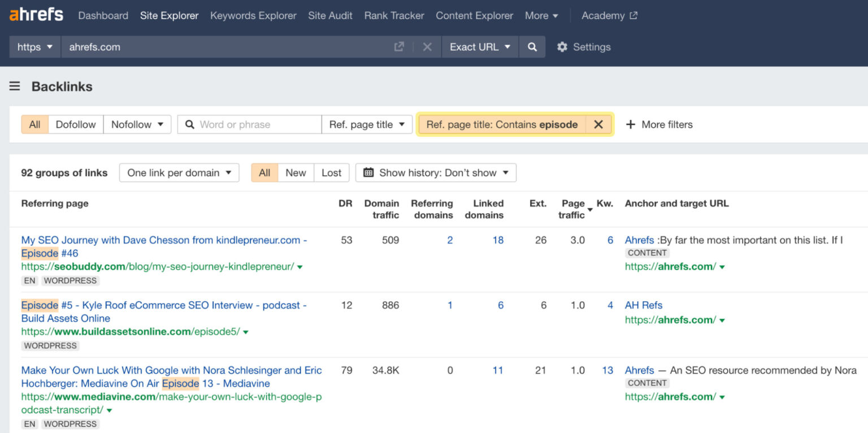Open the One link per domain dropdown
Image resolution: width=868 pixels, height=433 pixels.
pos(179,172)
